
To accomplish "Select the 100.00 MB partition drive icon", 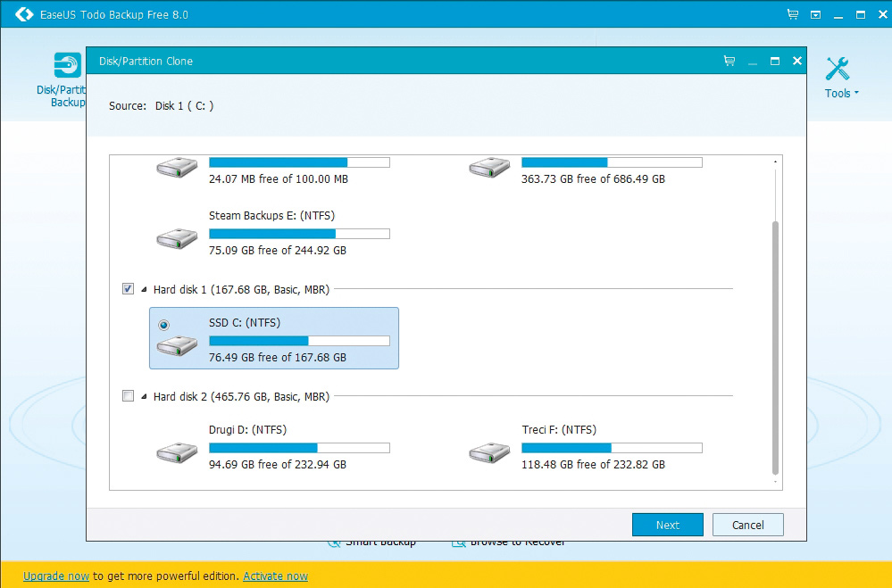I will [x=177, y=168].
